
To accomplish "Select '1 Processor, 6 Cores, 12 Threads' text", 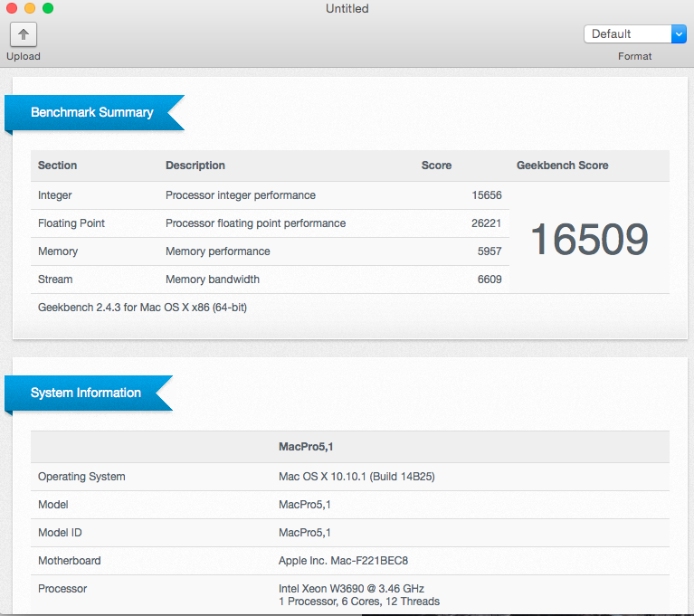I will pyautogui.click(x=359, y=602).
